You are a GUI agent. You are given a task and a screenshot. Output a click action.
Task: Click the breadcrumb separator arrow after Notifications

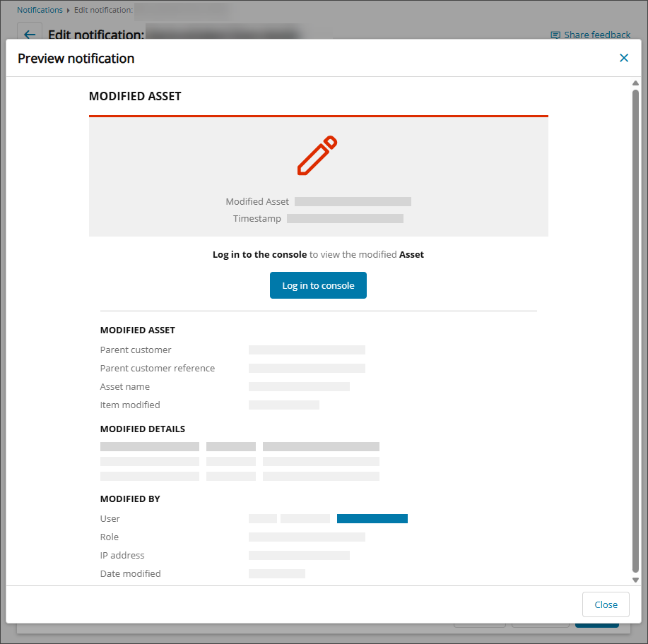[x=69, y=11]
